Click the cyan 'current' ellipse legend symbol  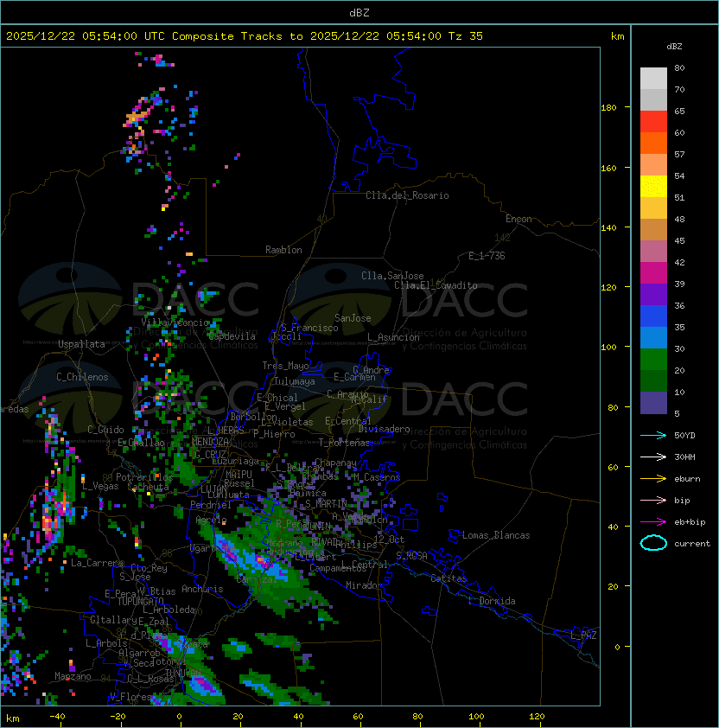[653, 543]
